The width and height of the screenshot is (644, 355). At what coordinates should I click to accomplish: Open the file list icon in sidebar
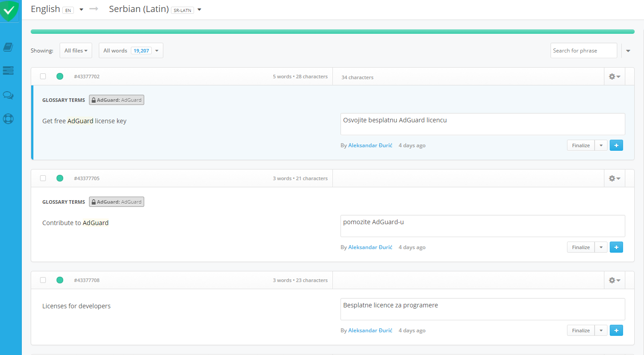coord(8,71)
